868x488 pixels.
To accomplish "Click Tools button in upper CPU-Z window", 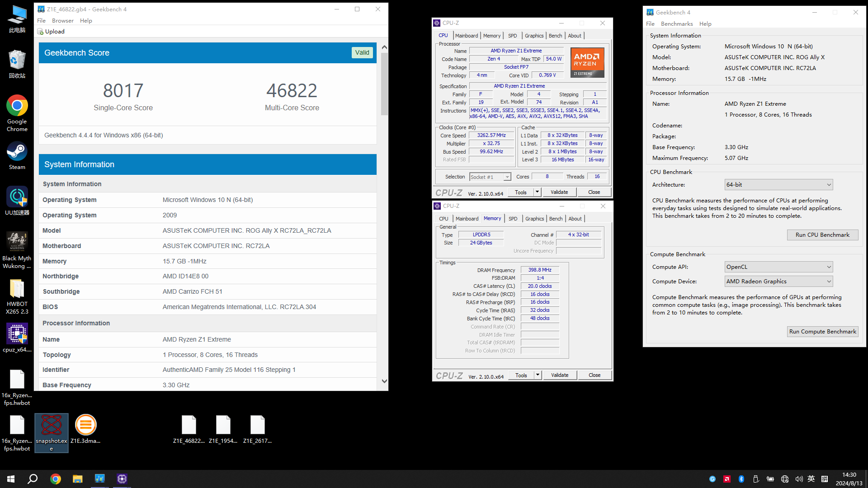I will [x=521, y=192].
